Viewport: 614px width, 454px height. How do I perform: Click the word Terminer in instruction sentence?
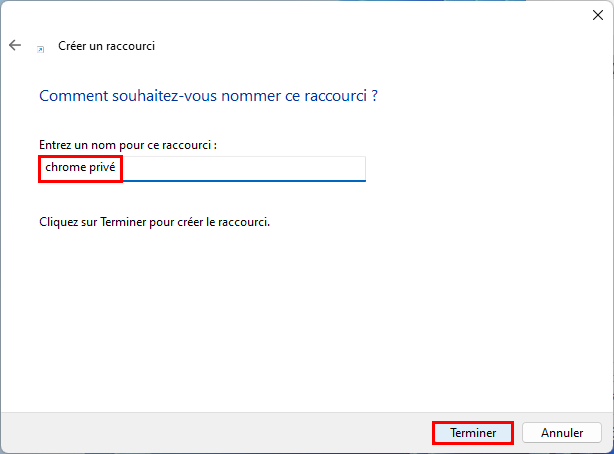123,222
